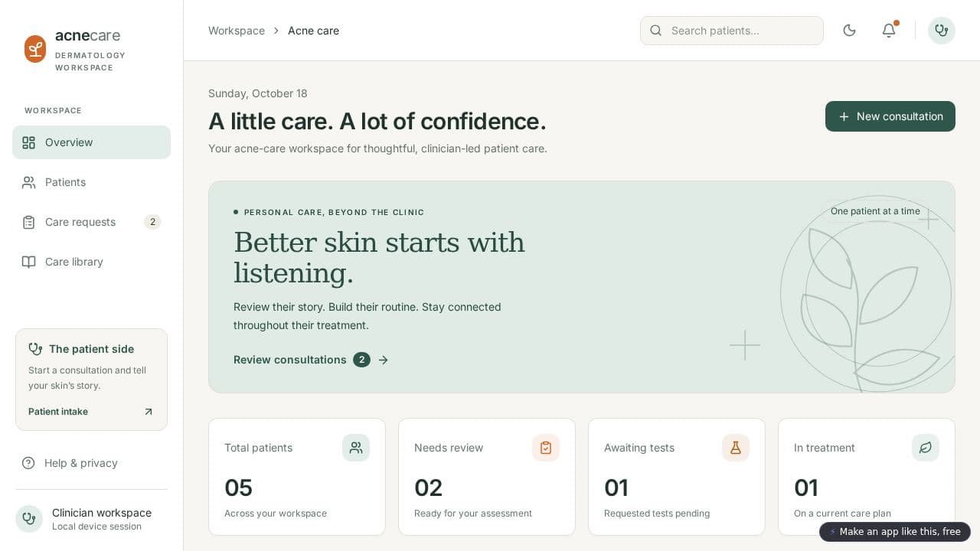980x551 pixels.
Task: Click the 'One patient at a time' label
Action: point(875,211)
